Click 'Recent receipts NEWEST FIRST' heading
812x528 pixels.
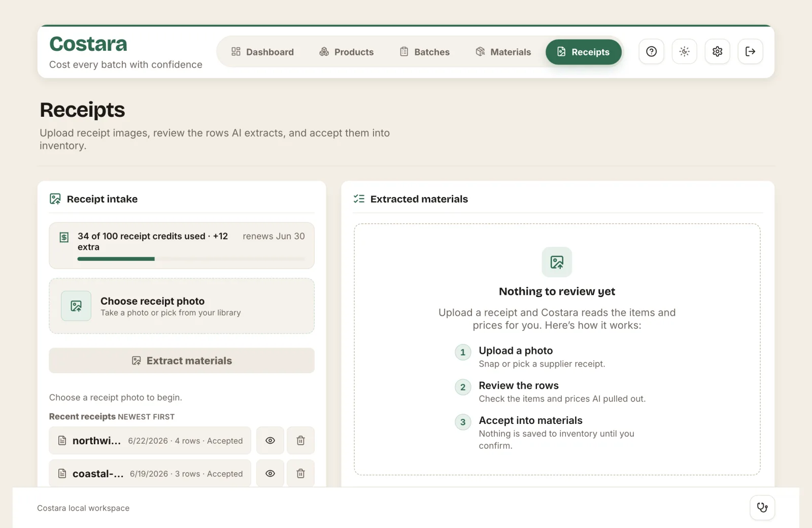[x=112, y=416]
